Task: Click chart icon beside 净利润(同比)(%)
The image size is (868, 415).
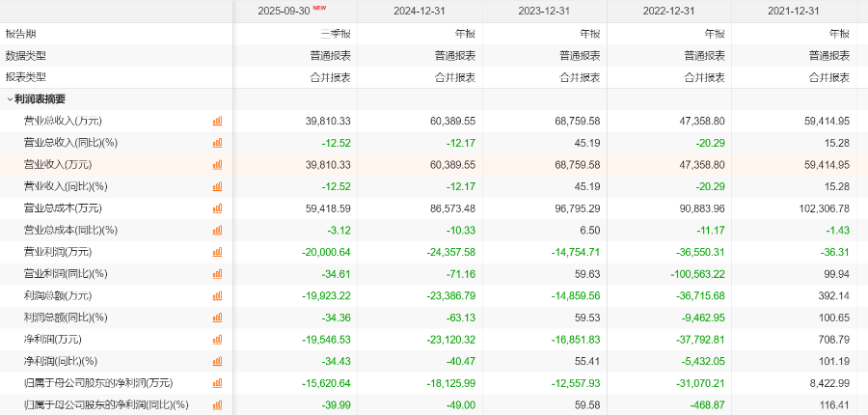Action: (x=217, y=361)
